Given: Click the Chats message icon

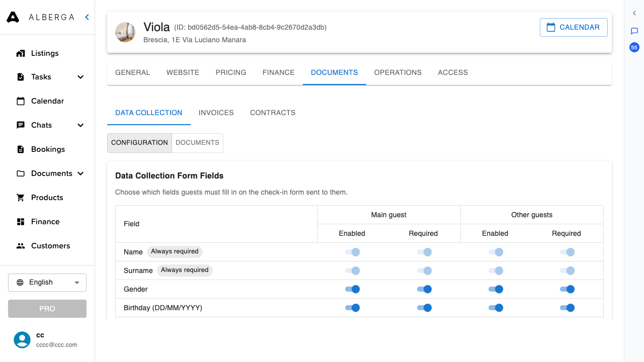Looking at the screenshot, I should (x=21, y=125).
